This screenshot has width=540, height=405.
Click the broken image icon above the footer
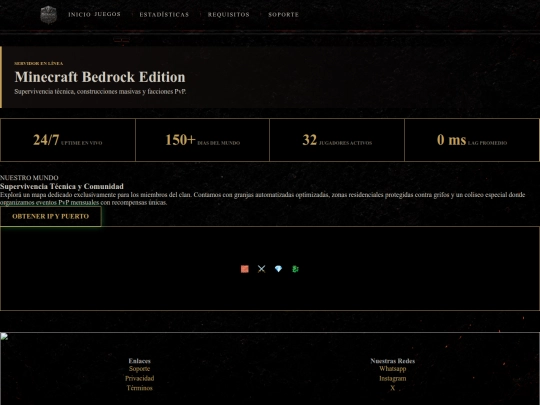click(x=4, y=336)
